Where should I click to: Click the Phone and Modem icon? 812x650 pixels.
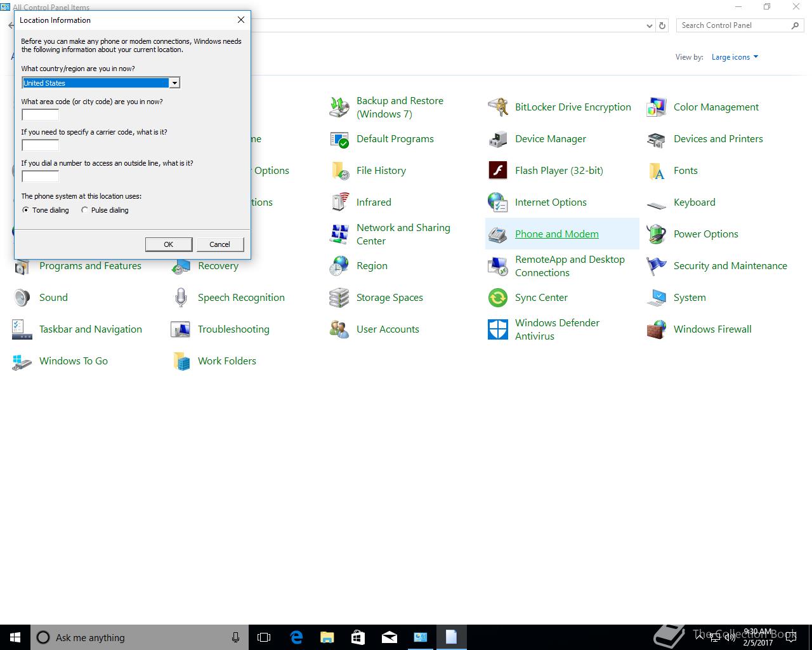(498, 234)
